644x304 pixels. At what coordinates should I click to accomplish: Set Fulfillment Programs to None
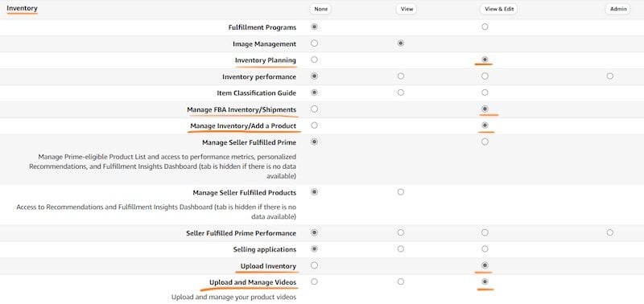[x=314, y=27]
